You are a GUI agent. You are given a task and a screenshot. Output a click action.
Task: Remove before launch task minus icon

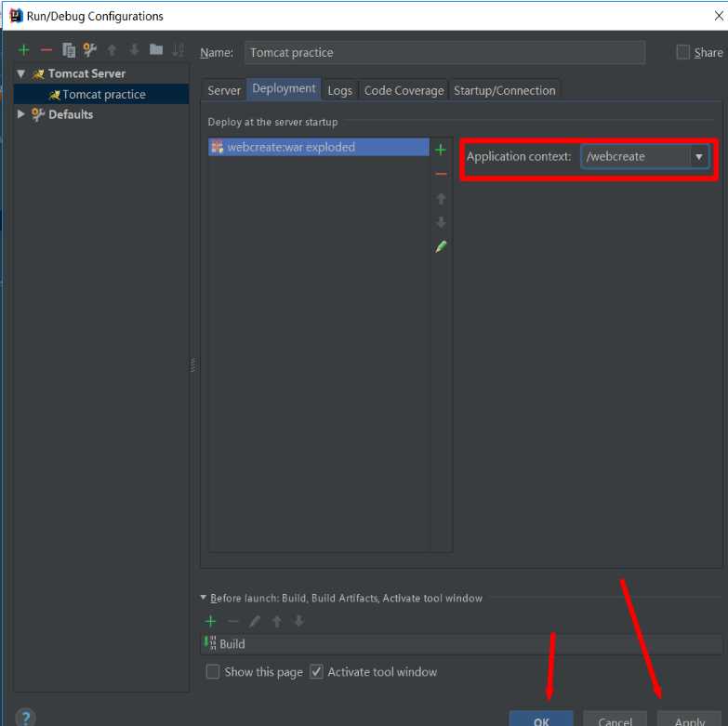tap(233, 621)
